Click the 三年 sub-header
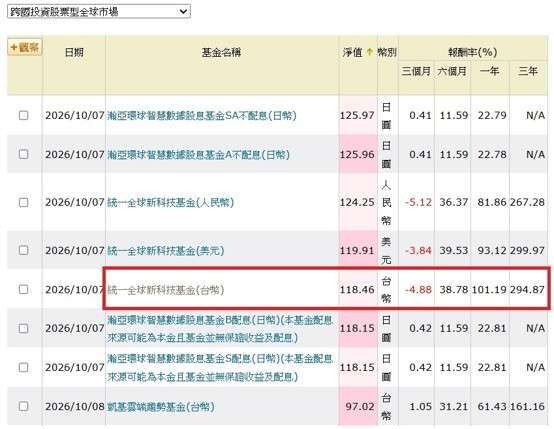554x429 pixels. pos(528,71)
